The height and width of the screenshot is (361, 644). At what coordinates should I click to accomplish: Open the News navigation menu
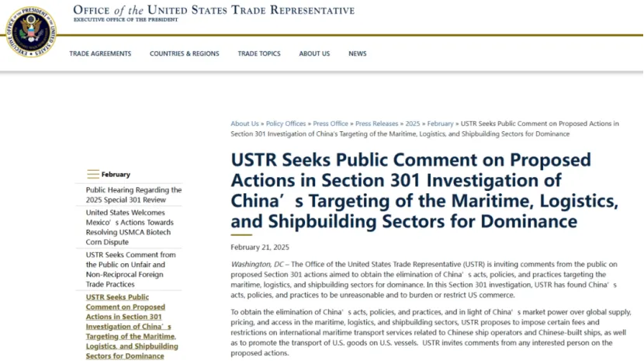(x=358, y=54)
